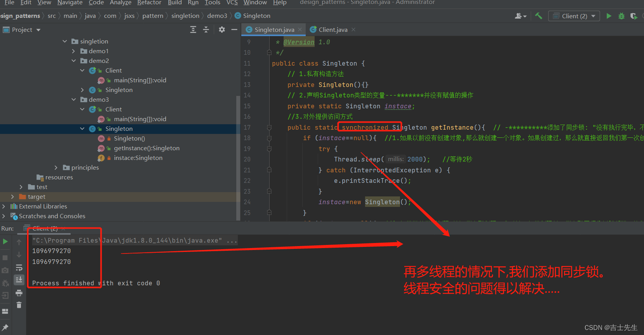The image size is (644, 335).
Task: Collapse all in Project panel
Action: (206, 30)
